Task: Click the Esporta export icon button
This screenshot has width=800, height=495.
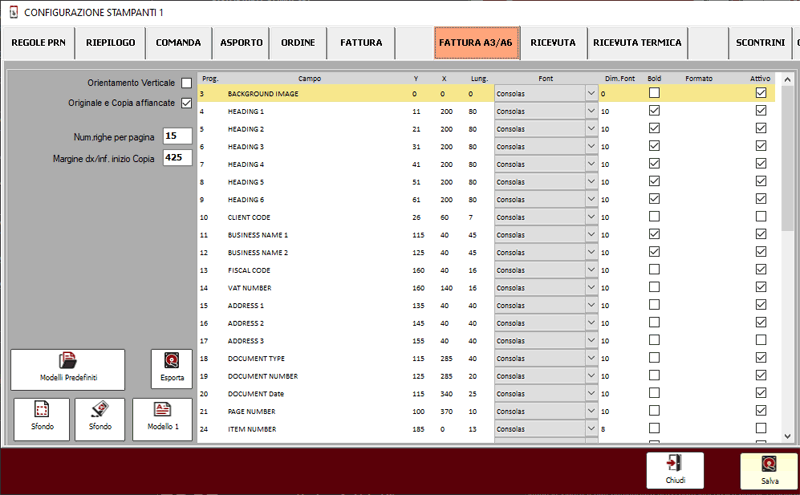Action: coord(172,368)
